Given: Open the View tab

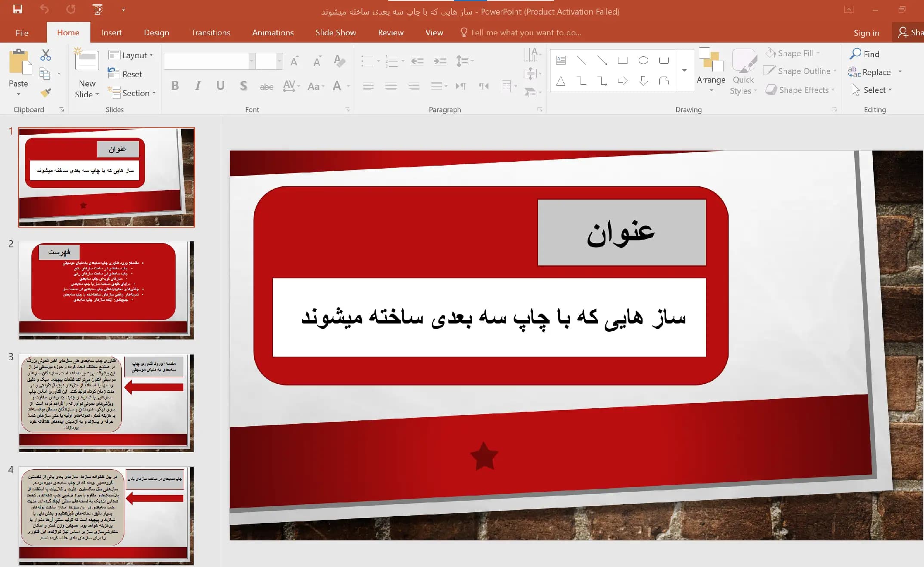Looking at the screenshot, I should (x=434, y=33).
